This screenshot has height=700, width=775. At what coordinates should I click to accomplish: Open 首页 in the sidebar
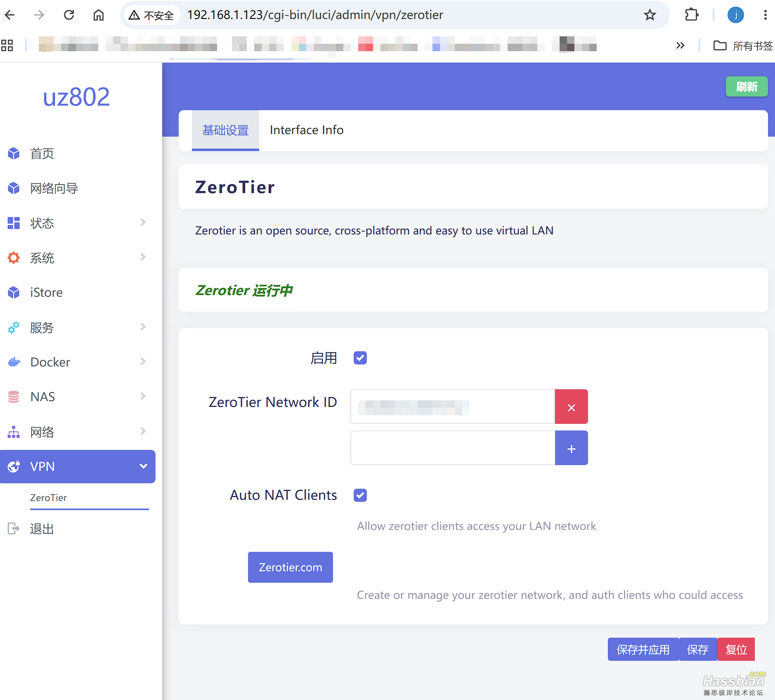pos(42,154)
